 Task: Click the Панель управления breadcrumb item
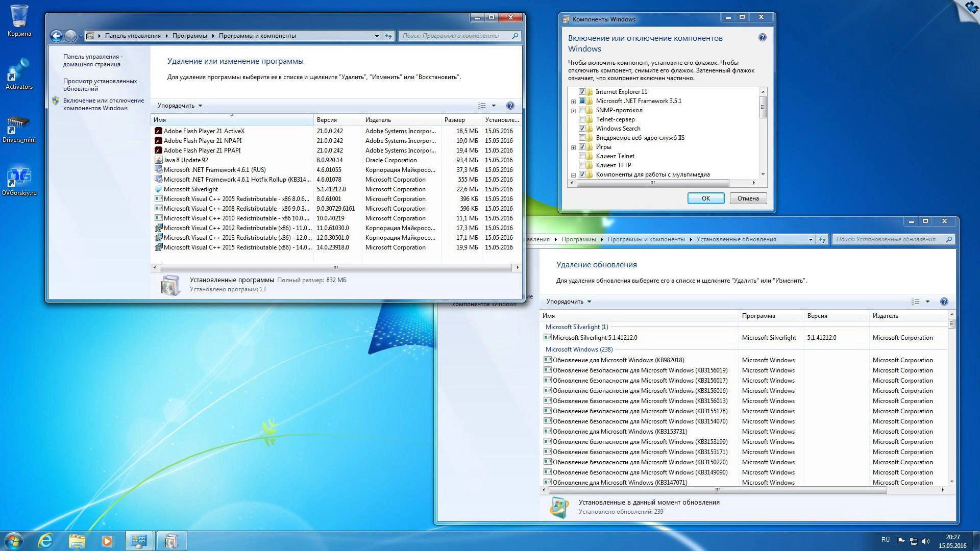point(132,36)
